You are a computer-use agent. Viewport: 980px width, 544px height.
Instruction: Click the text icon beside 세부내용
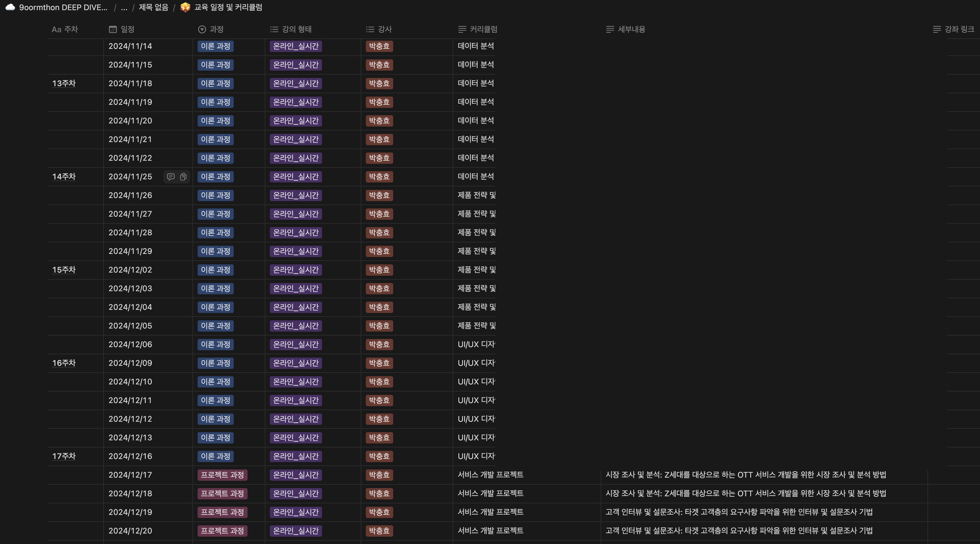click(x=610, y=29)
